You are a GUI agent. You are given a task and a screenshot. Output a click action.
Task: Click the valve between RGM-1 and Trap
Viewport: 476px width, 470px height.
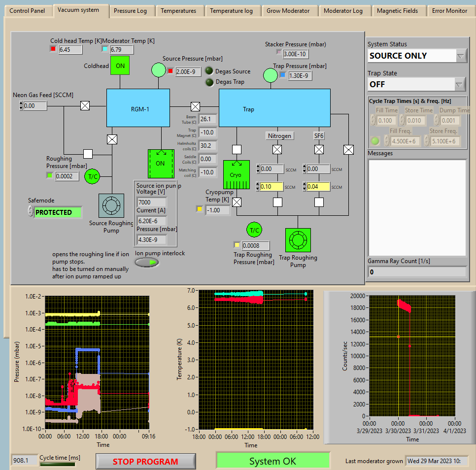click(x=195, y=106)
